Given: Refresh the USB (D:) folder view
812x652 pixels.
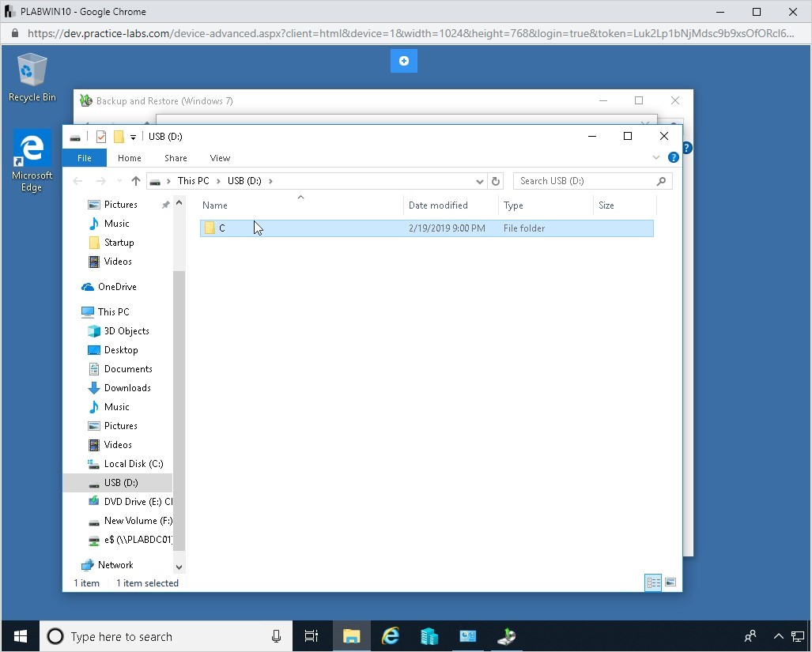Looking at the screenshot, I should pyautogui.click(x=496, y=181).
